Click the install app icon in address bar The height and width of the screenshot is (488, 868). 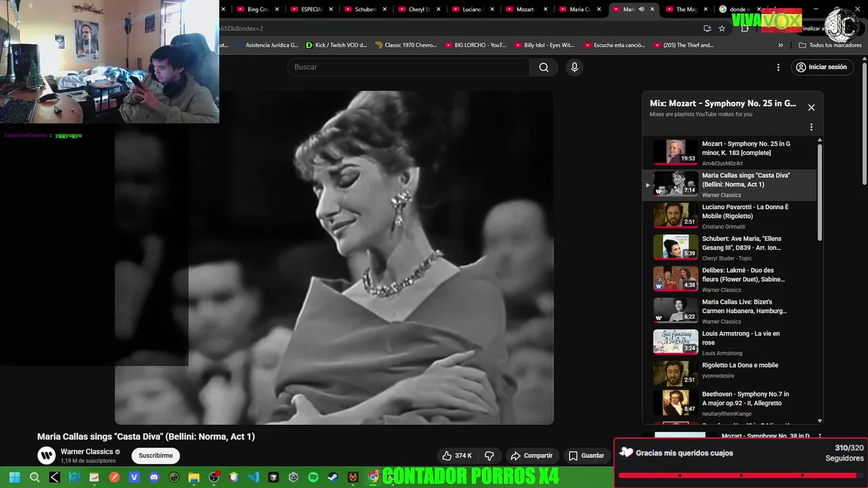(x=707, y=28)
